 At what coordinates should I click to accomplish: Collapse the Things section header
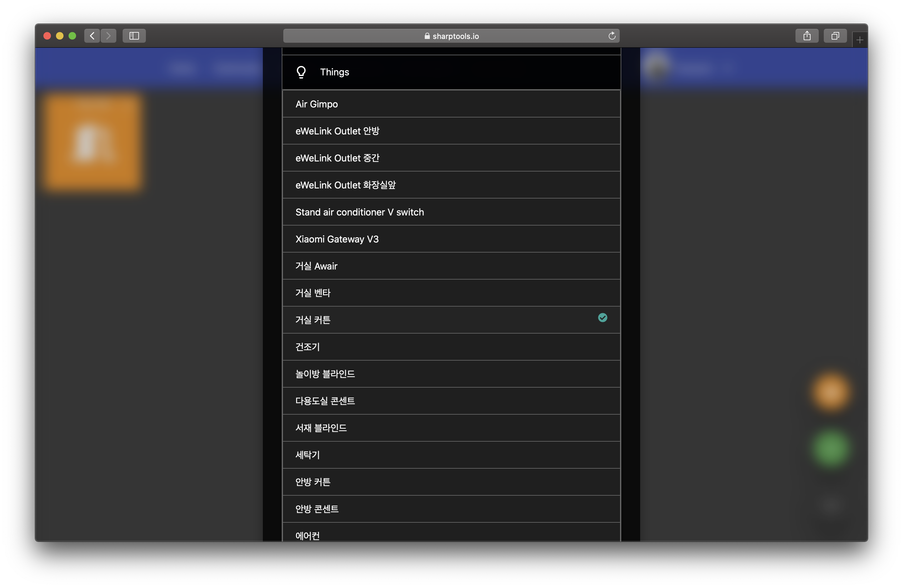click(x=451, y=72)
